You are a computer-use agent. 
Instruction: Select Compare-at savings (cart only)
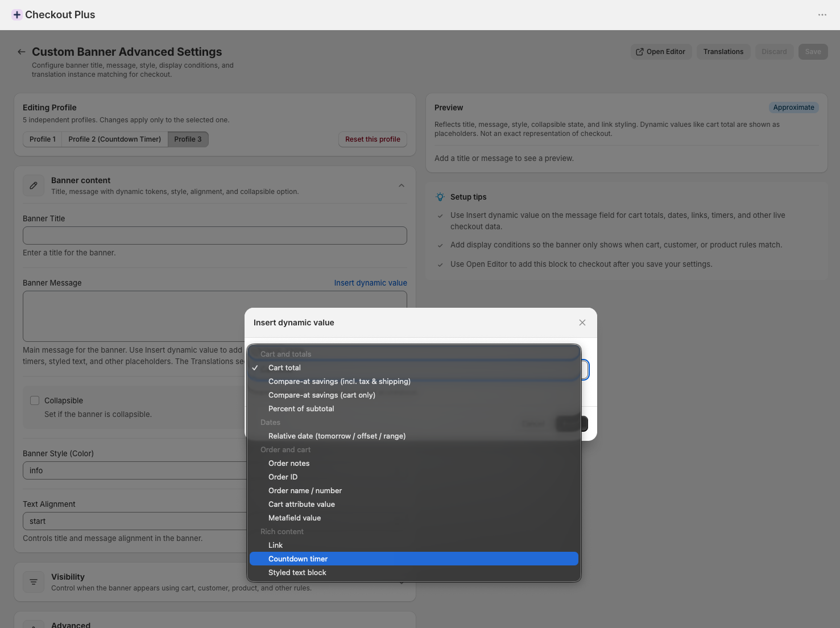414,395
